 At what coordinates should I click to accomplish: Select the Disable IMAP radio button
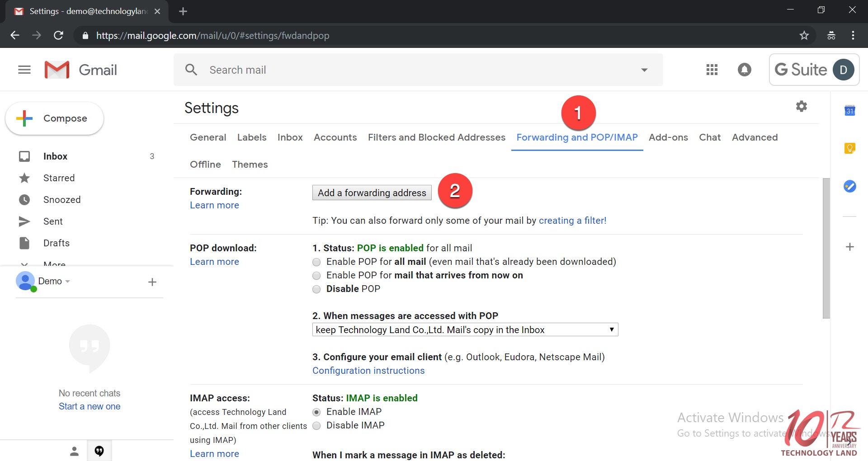316,426
